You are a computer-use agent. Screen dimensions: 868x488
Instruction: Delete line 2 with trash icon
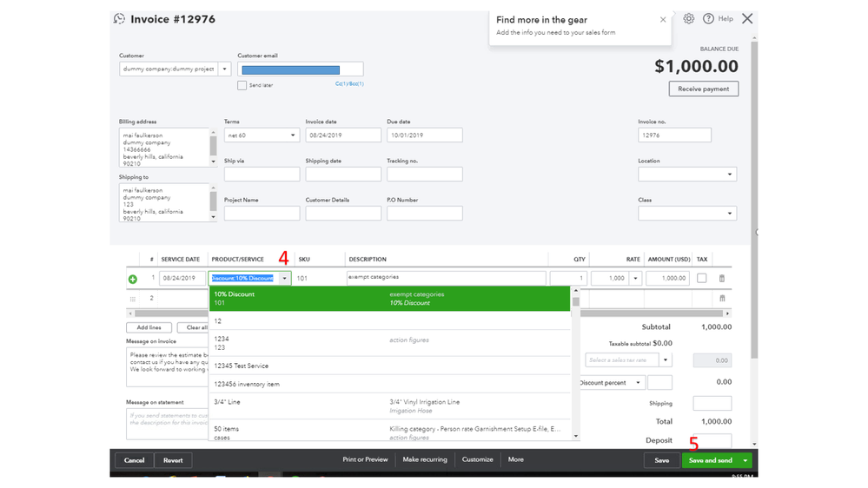point(722,298)
